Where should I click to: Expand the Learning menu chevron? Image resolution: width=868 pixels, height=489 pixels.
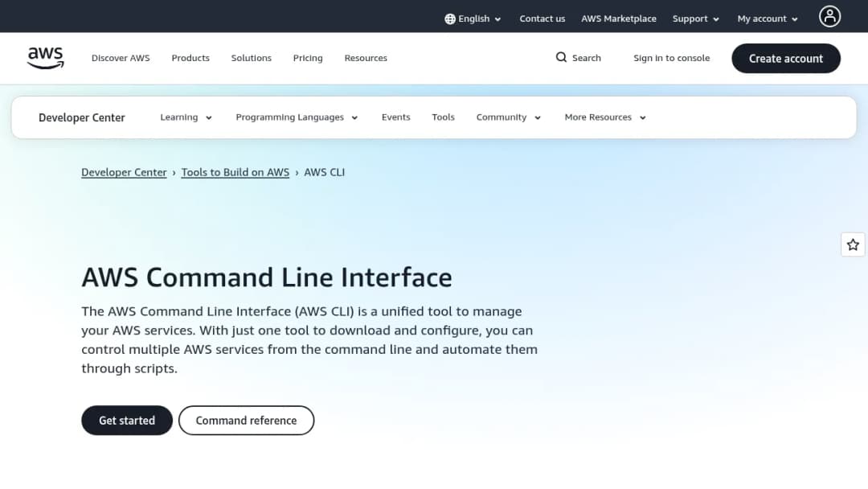click(x=209, y=117)
